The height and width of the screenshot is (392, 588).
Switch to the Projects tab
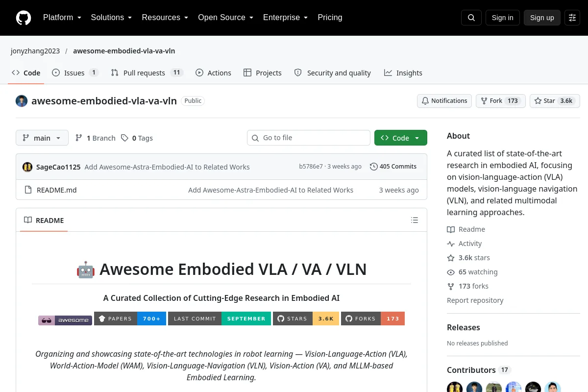(263, 73)
